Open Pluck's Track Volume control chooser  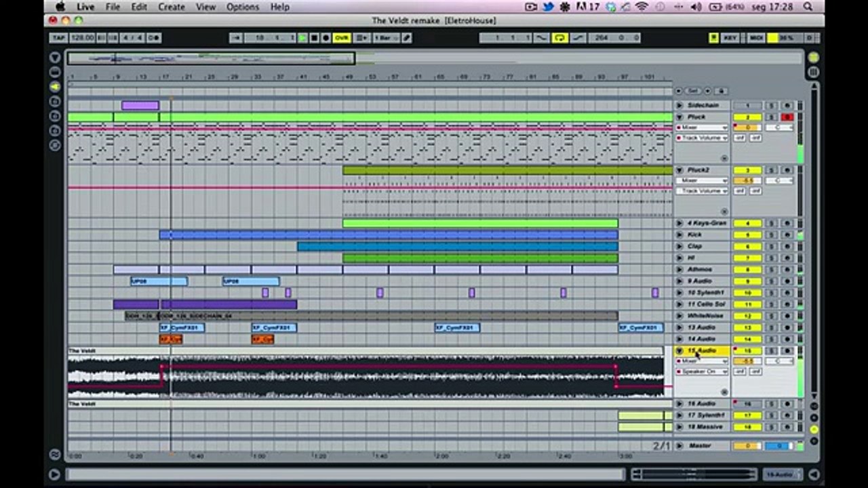702,138
